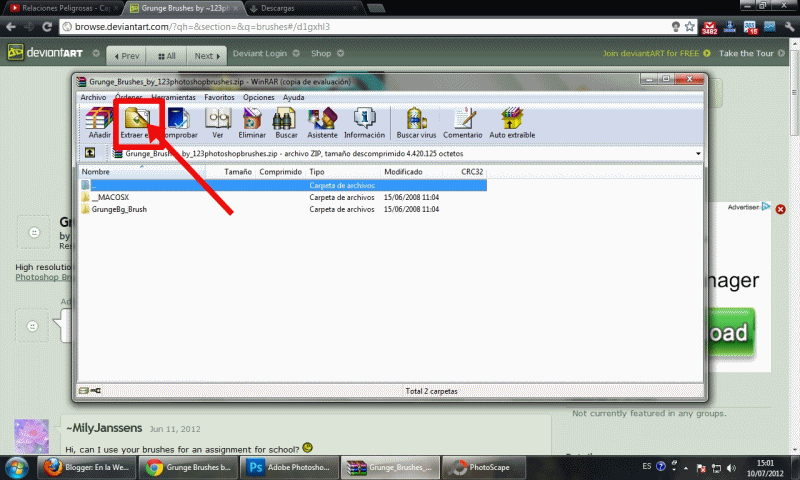This screenshot has width=800, height=480.
Task: Sort the list by Tipo column
Action: click(x=343, y=171)
